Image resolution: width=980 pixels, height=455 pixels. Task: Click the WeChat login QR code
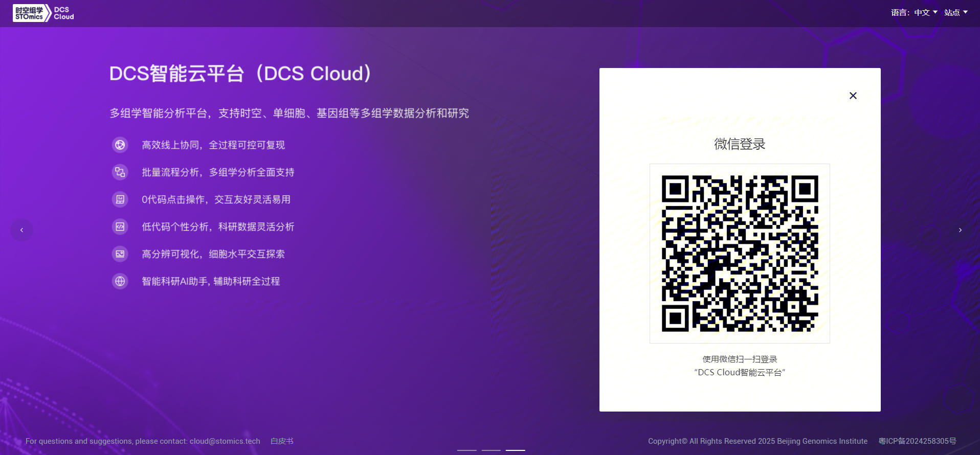[740, 254]
